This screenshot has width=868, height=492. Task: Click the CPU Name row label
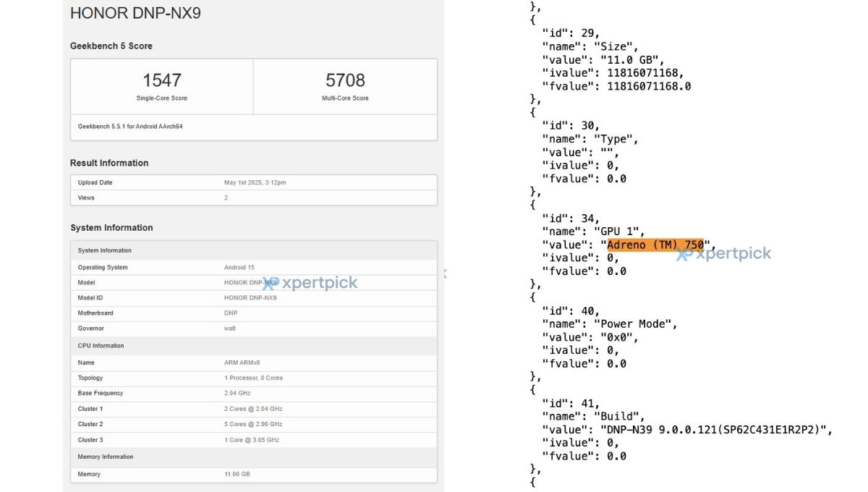click(x=86, y=363)
